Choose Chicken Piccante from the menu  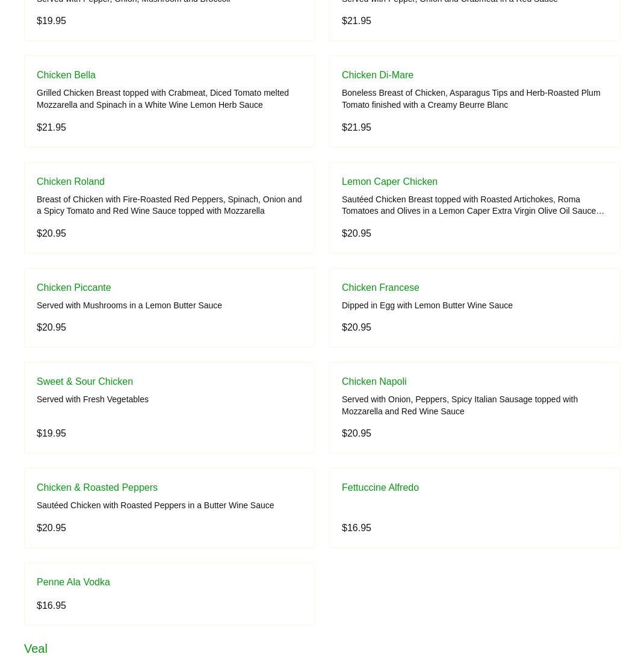(73, 287)
